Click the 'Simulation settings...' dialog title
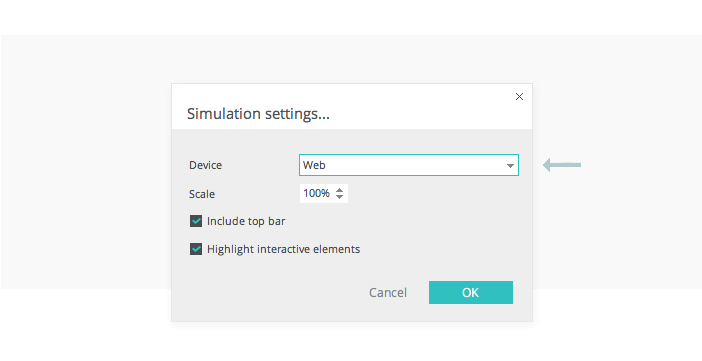The height and width of the screenshot is (361, 702). pos(258,114)
